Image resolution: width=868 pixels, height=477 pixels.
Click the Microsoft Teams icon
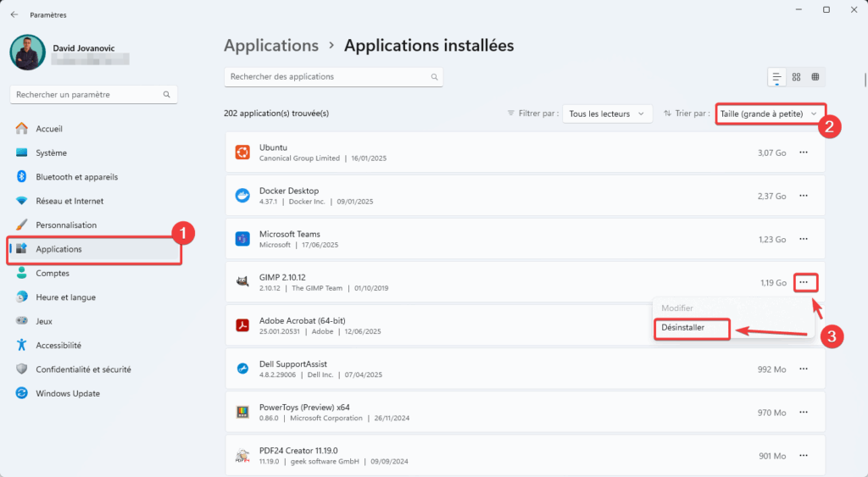[x=242, y=239]
